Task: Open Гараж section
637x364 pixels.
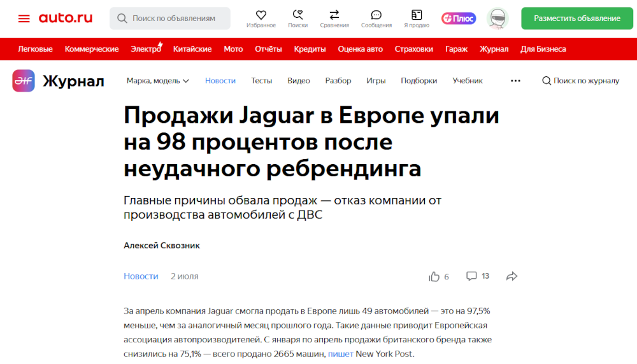Action: tap(456, 49)
